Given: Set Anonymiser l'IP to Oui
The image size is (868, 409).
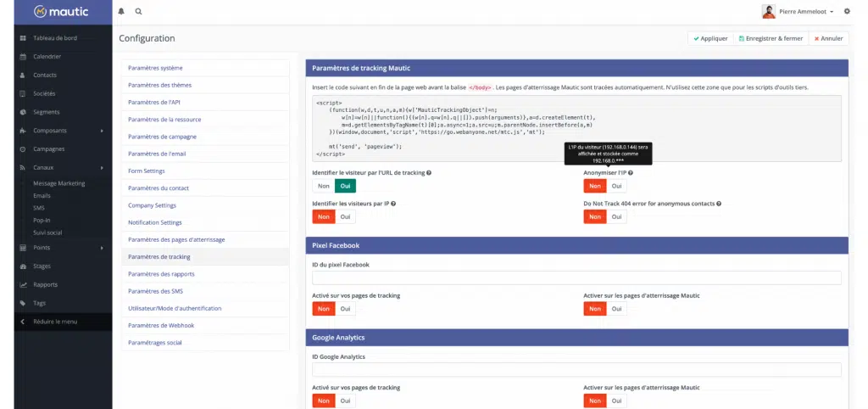Looking at the screenshot, I should pos(617,186).
